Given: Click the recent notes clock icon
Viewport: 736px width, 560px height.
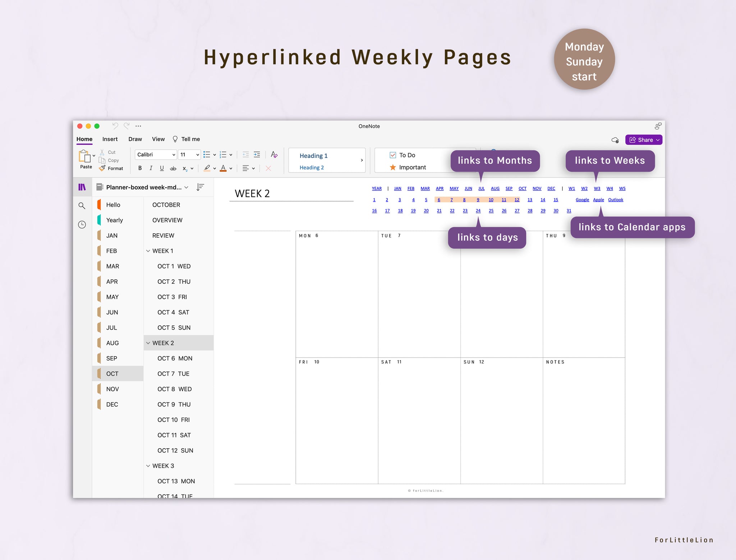Looking at the screenshot, I should [x=82, y=224].
